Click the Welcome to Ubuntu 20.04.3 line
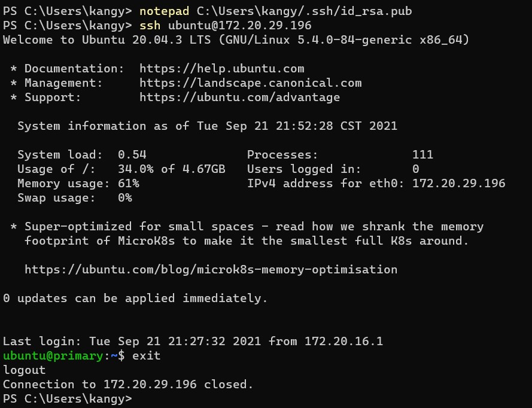The width and height of the screenshot is (532, 408). (x=236, y=40)
